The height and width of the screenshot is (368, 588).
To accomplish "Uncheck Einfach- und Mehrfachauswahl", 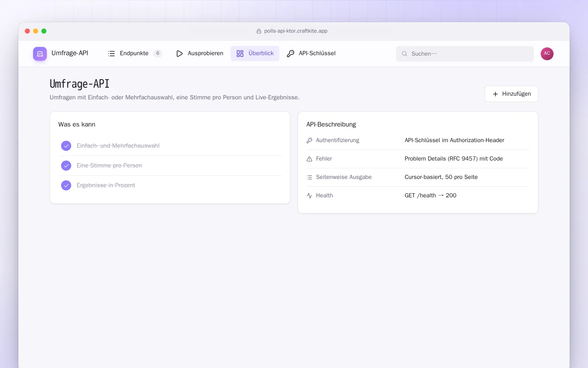I will (x=66, y=146).
